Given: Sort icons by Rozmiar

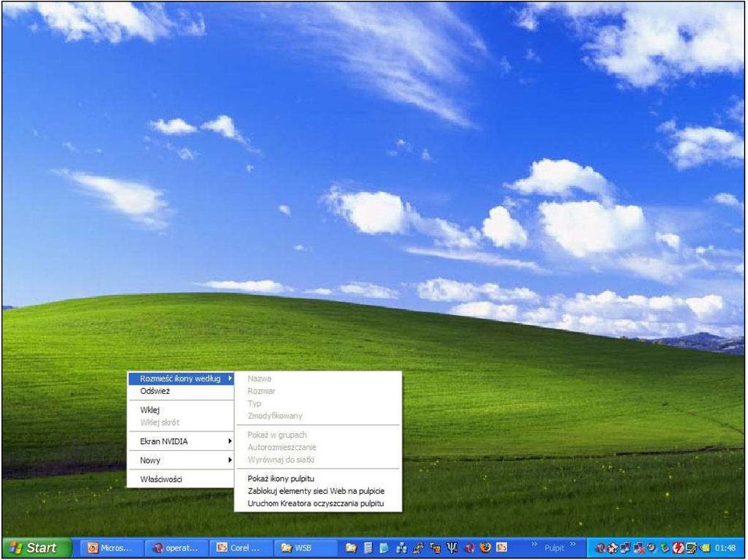Looking at the screenshot, I should (x=318, y=391).
